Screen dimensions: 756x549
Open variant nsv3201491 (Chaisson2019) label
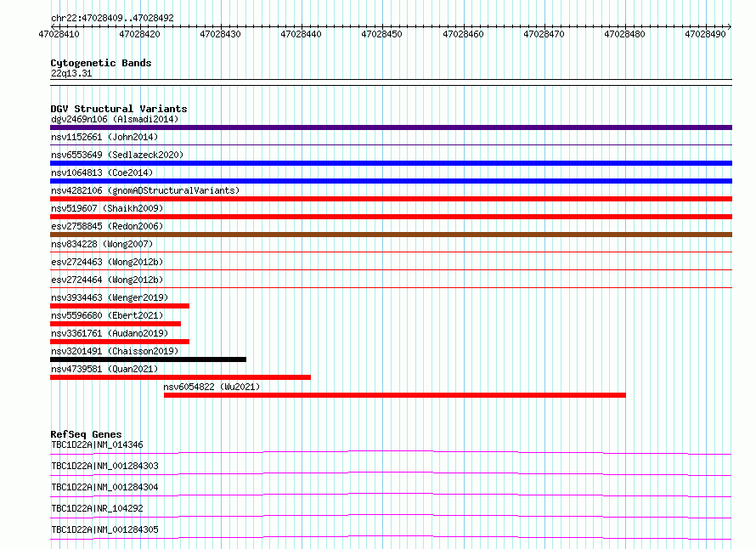coord(115,351)
